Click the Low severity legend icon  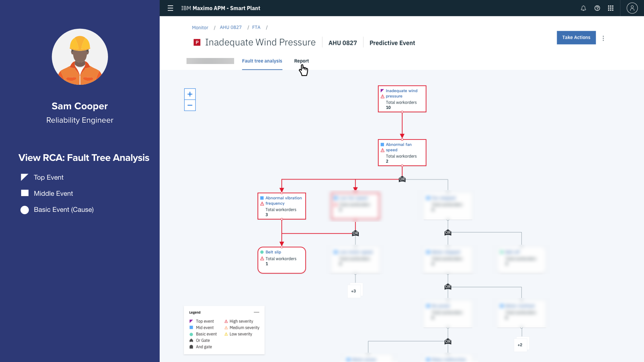point(226,334)
